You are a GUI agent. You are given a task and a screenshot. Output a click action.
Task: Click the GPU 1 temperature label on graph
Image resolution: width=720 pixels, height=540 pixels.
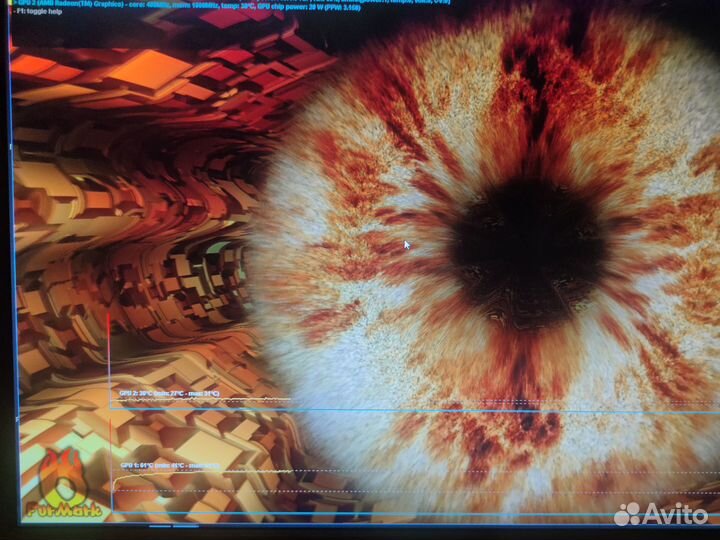pyautogui.click(x=168, y=466)
